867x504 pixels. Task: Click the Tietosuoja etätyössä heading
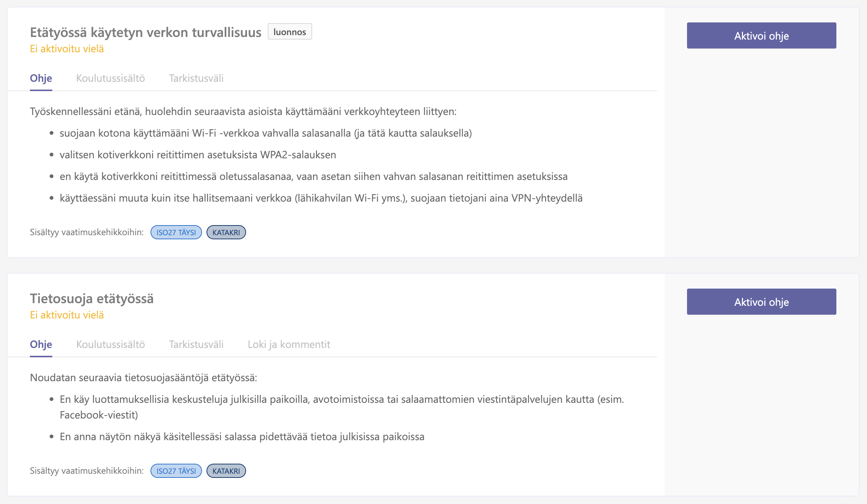pos(92,299)
